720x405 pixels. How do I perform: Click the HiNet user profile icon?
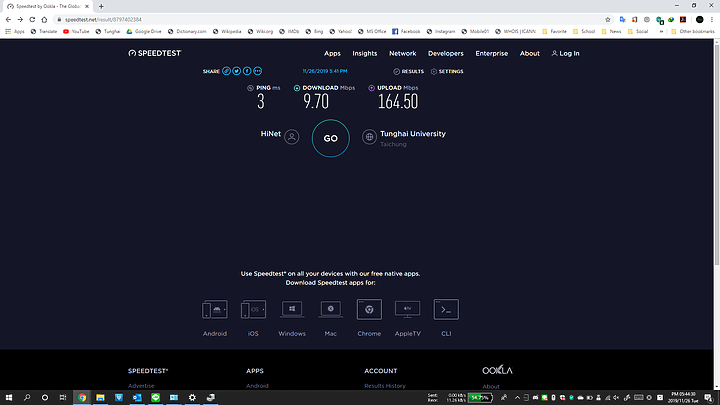tap(292, 137)
